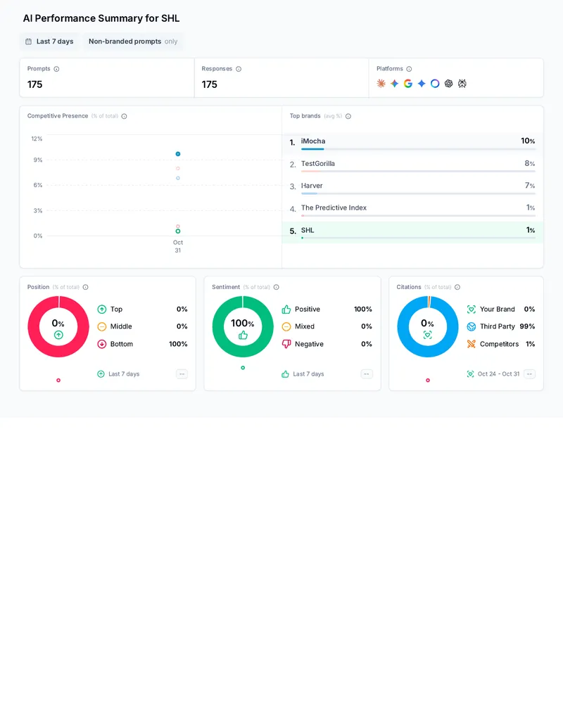The height and width of the screenshot is (728, 563).
Task: Click the Third Party 99% legend value
Action: pyautogui.click(x=527, y=326)
